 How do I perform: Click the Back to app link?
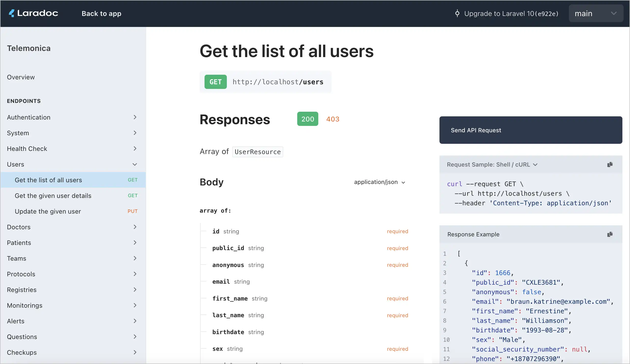coord(102,13)
